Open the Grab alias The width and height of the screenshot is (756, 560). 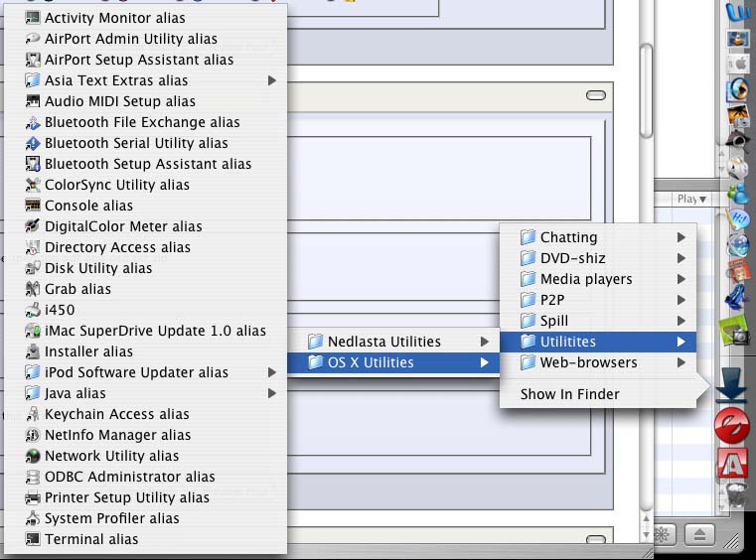pyautogui.click(x=146, y=289)
